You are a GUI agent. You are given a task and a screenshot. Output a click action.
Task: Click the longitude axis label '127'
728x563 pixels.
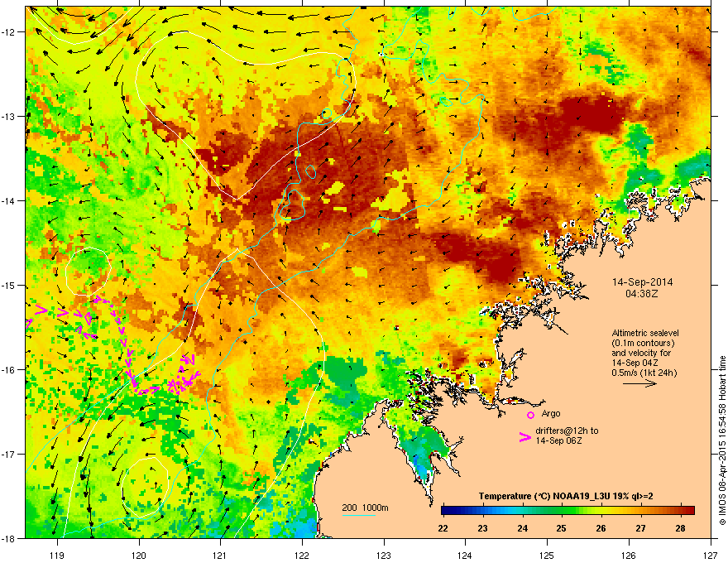(x=711, y=555)
